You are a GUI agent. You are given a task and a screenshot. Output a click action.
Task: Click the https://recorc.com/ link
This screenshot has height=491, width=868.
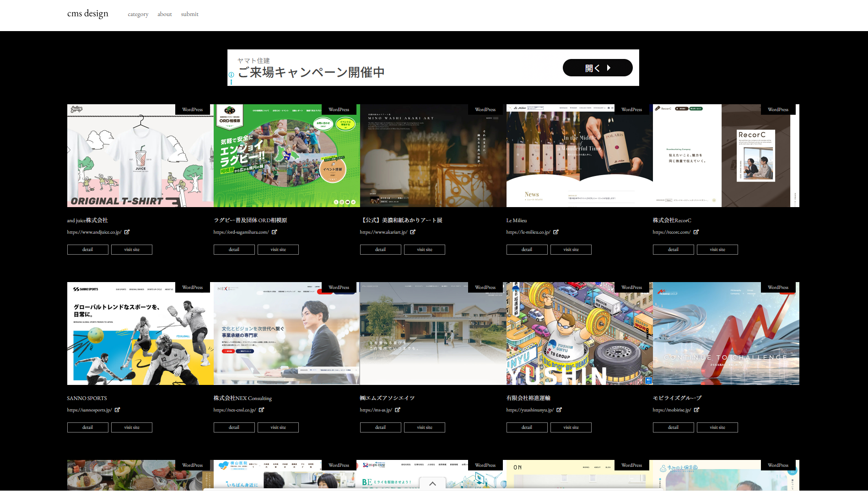pos(672,232)
